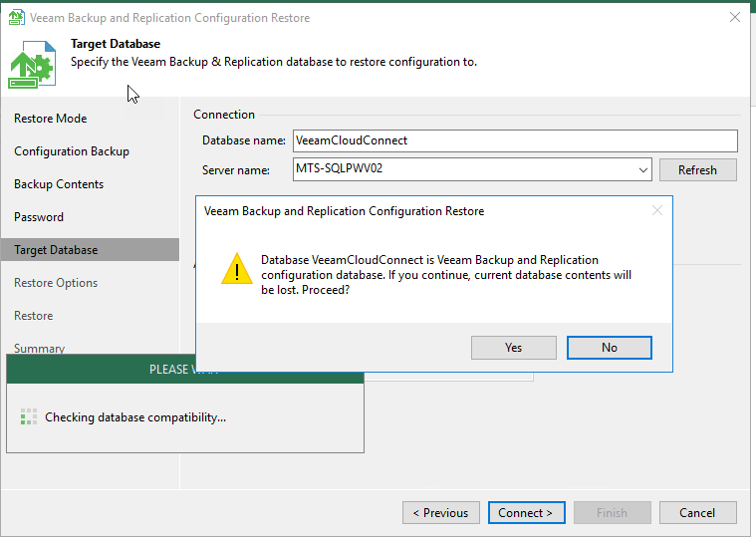Click the Database name input field
The image size is (756, 540).
pos(514,140)
